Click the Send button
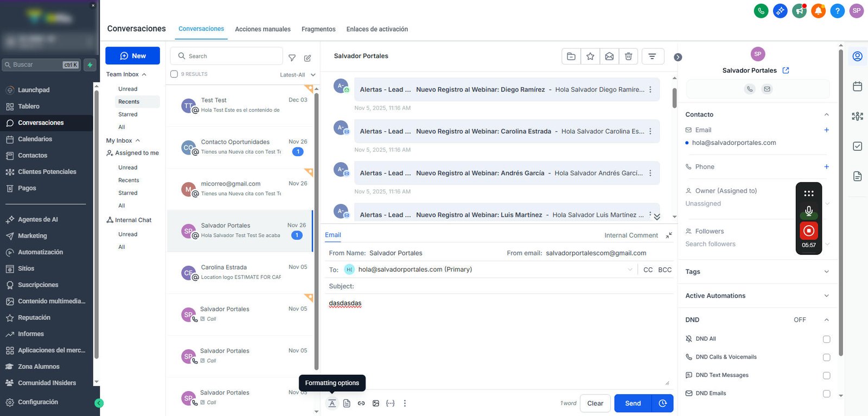The height and width of the screenshot is (416, 868). (633, 403)
